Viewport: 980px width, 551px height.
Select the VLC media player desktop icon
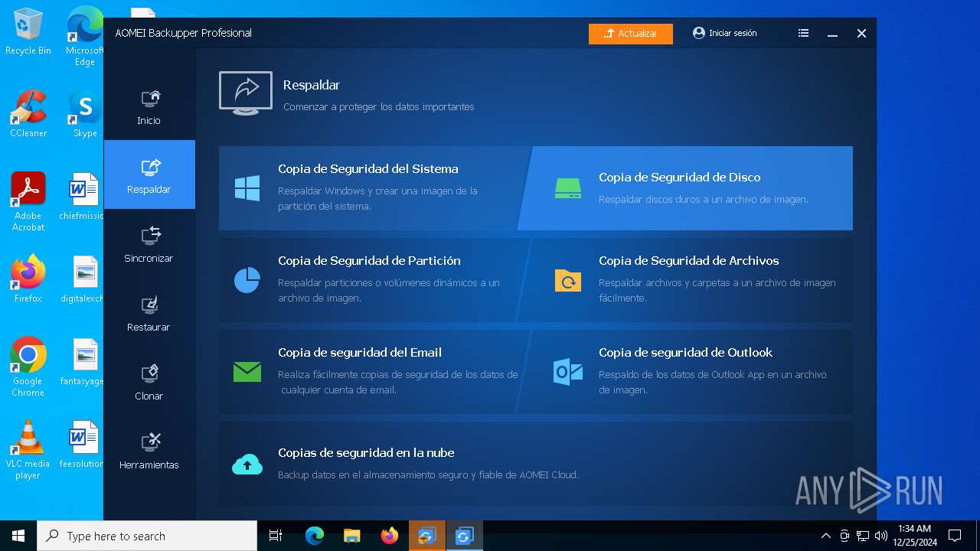[28, 450]
